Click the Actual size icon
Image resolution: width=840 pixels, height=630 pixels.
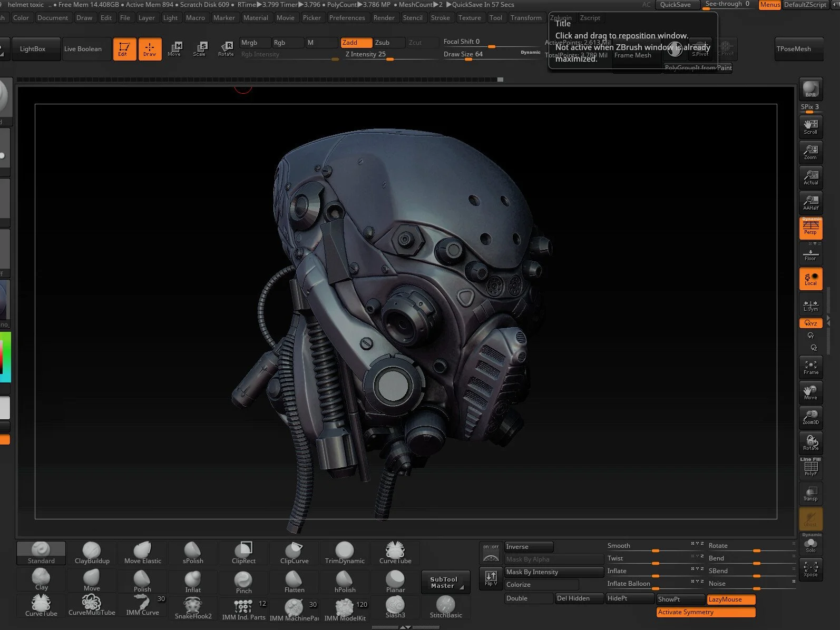click(x=810, y=177)
